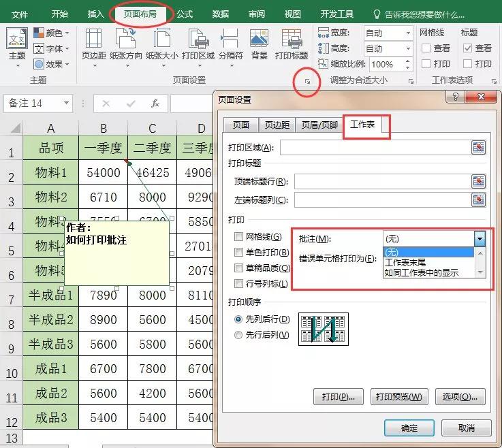Screen dimensions: 502x448
Task: Click the 打印(P)... button
Action: coord(339,397)
